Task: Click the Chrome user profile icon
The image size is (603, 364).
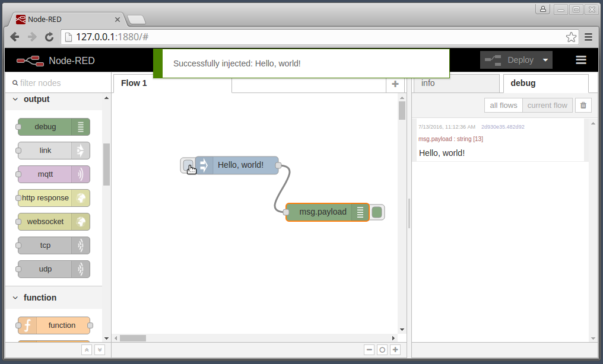Action: pyautogui.click(x=542, y=9)
